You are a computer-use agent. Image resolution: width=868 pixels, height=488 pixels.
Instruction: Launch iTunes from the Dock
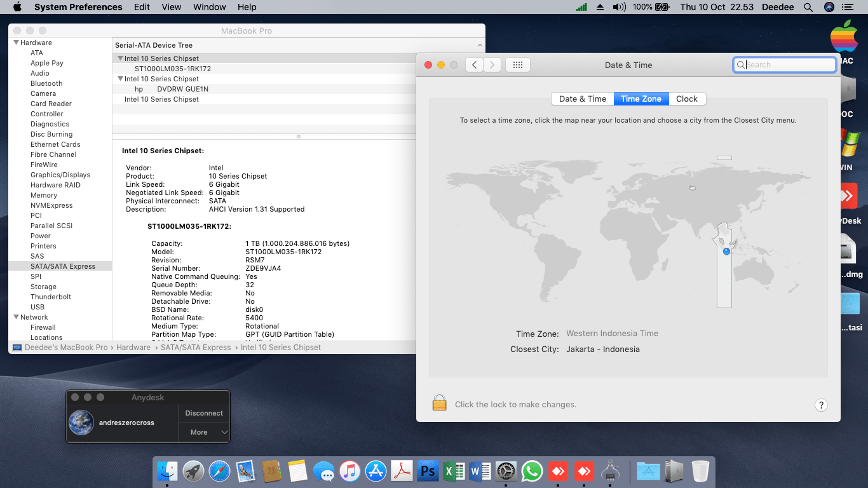coord(349,471)
